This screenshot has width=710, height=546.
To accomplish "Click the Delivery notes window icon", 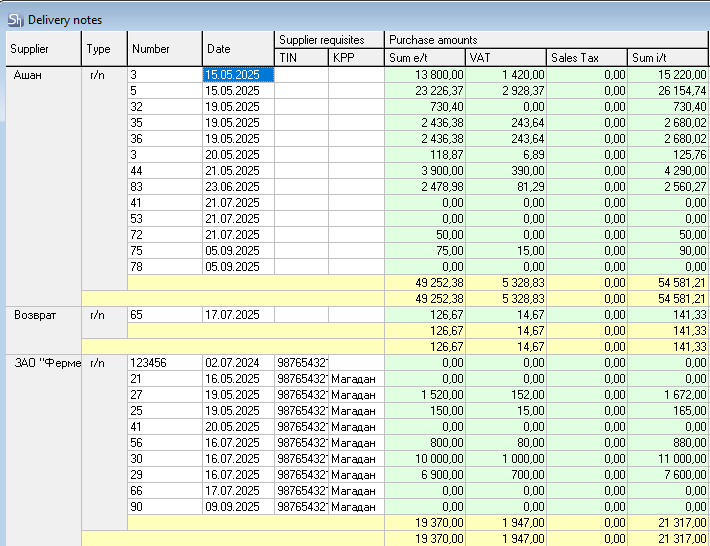I will [x=16, y=19].
